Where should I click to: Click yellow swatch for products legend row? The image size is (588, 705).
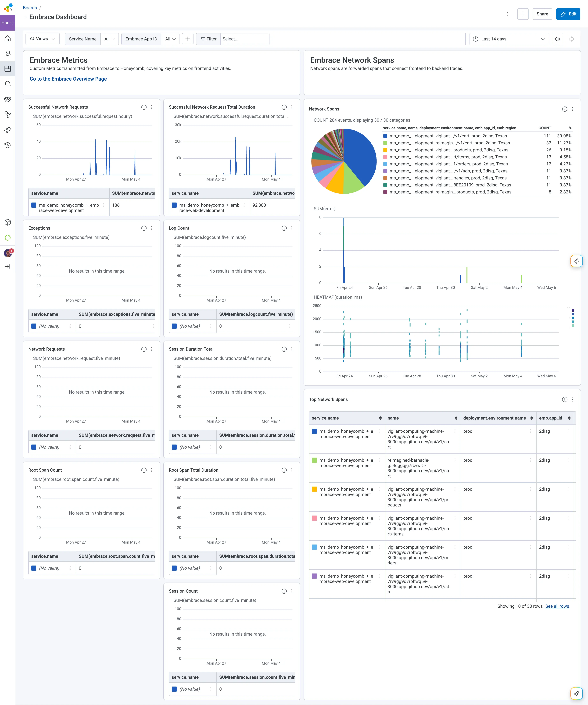pos(385,150)
